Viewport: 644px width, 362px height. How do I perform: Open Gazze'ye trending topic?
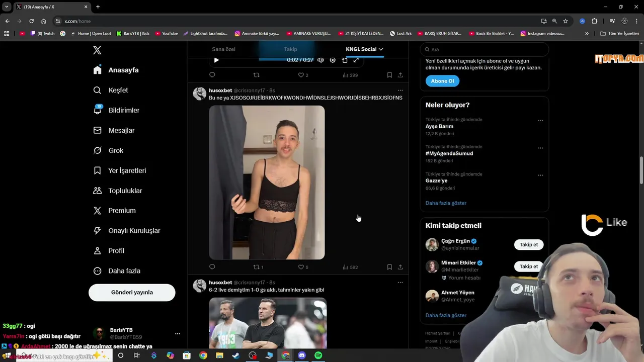(436, 180)
